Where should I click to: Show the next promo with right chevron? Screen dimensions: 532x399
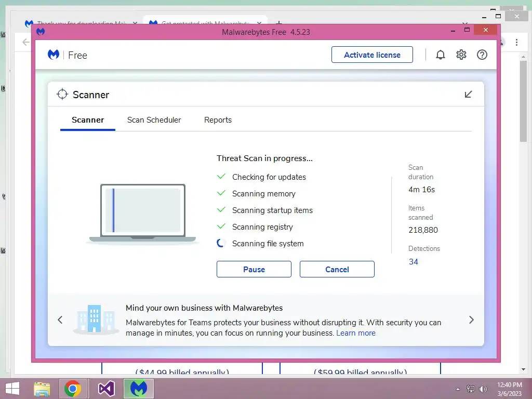point(471,320)
